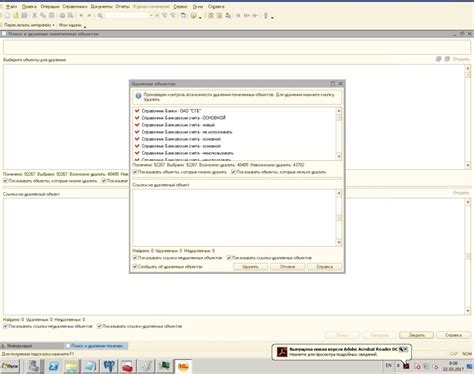
Task: Click red checkmark icon beside Банки - ОАО СГБ
Action: coord(137,111)
